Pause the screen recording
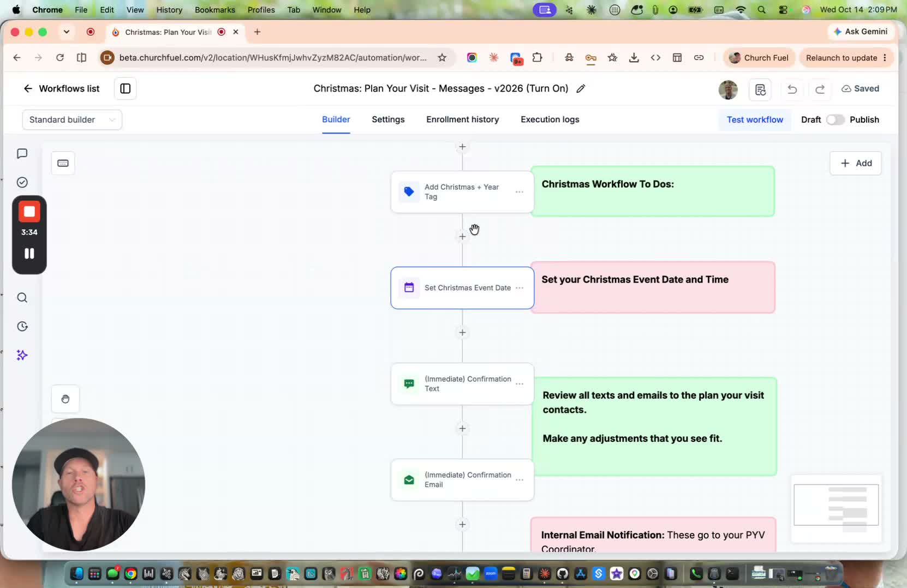 coord(29,254)
